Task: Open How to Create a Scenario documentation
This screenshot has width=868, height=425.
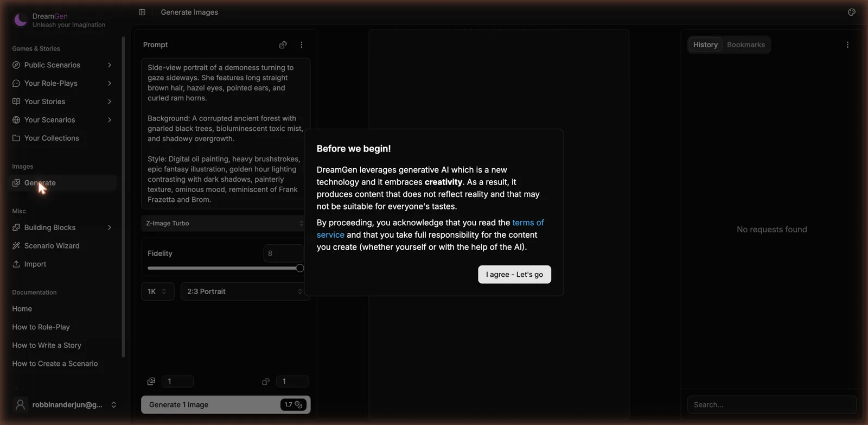Action: [x=55, y=364]
